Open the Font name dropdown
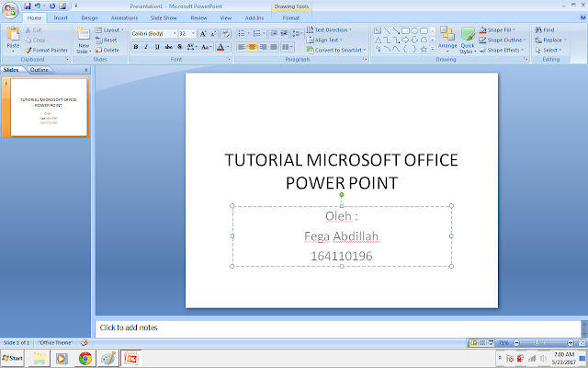The height and width of the screenshot is (368, 588). [175, 34]
